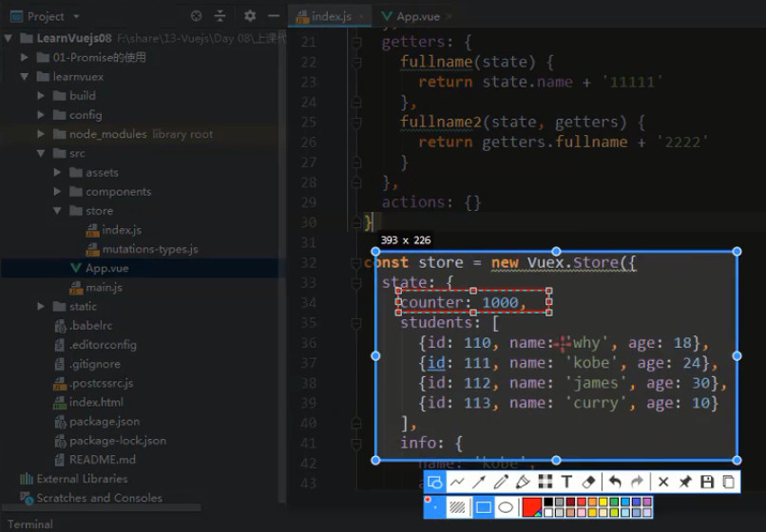
Task: Select App.vue in the project tree
Action: point(100,268)
